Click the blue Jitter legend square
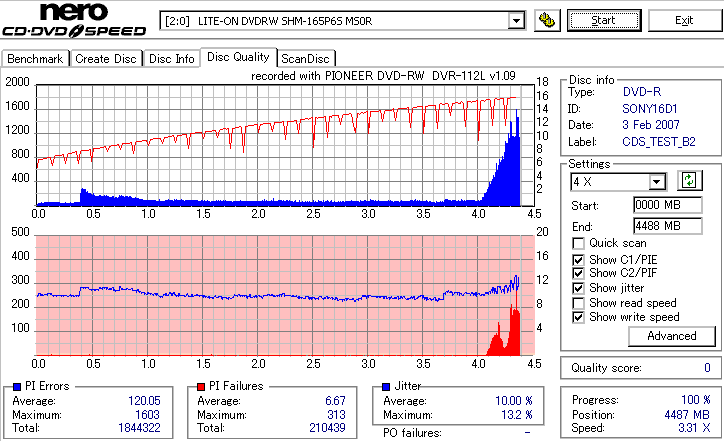This screenshot has width=724, height=441. click(386, 387)
